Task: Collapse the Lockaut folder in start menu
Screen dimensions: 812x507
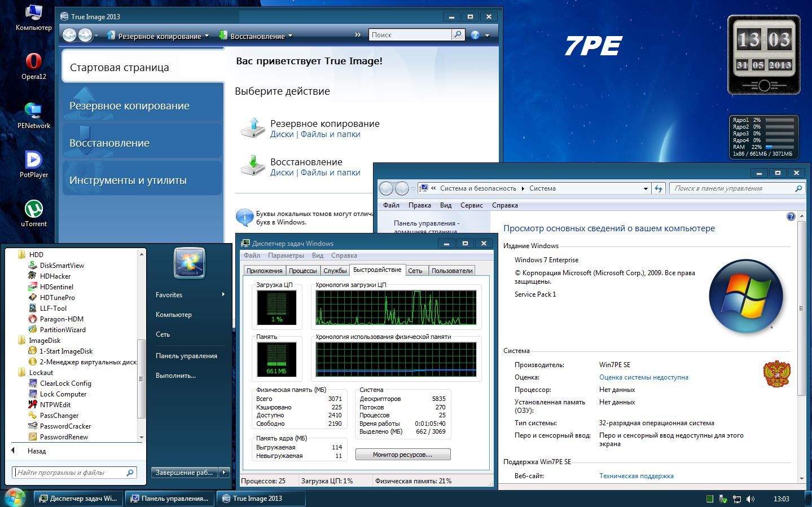Action: coord(36,372)
